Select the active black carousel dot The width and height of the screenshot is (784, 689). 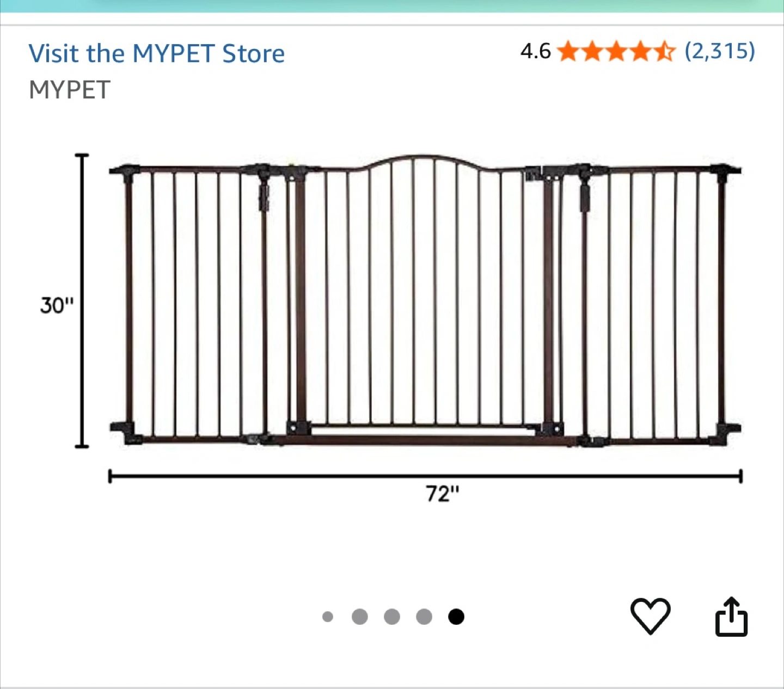pos(456,617)
